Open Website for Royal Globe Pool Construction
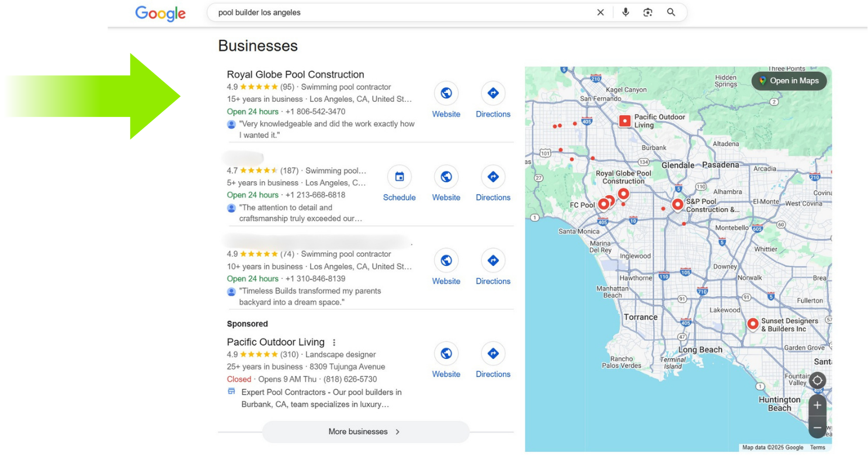This screenshot has width=868, height=456. 446,101
